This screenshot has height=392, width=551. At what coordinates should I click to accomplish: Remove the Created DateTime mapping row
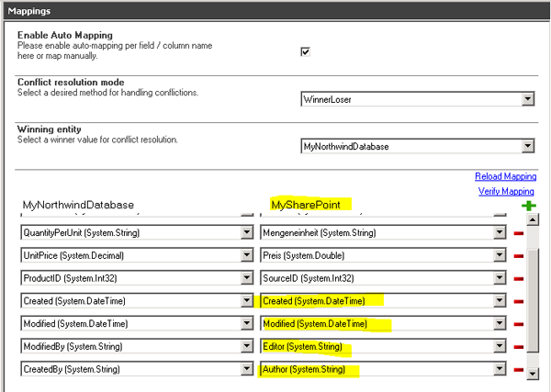tap(519, 301)
